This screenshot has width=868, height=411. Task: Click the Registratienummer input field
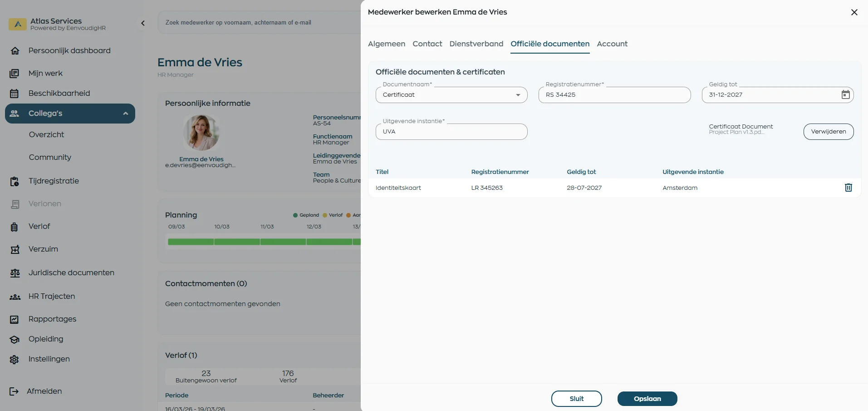click(x=614, y=95)
